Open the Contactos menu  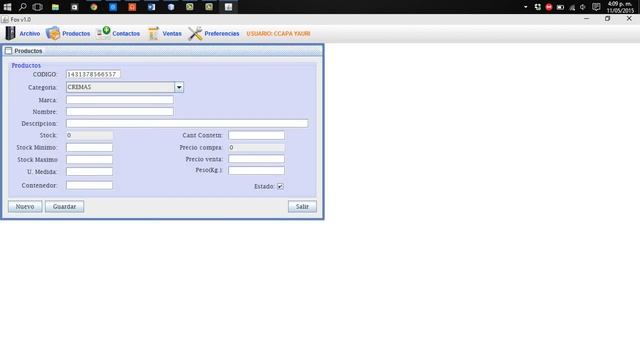(x=118, y=33)
